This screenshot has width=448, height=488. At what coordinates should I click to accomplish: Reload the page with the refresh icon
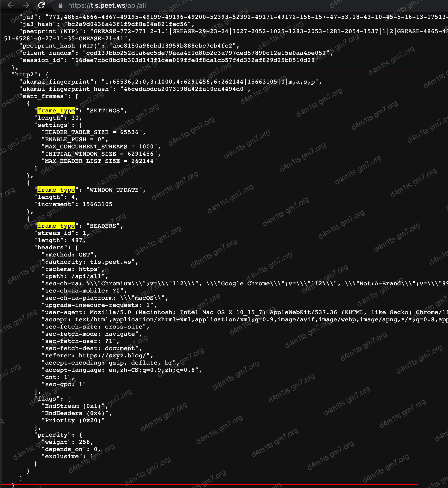point(42,5)
